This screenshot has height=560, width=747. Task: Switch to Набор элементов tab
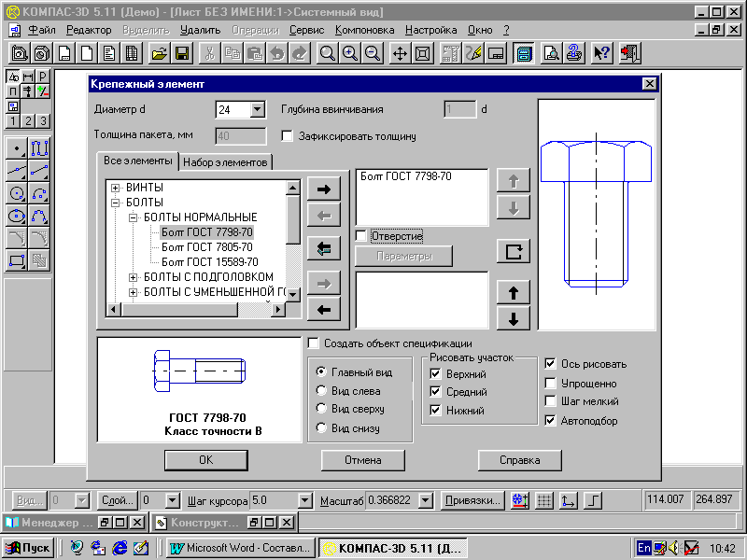(x=225, y=161)
